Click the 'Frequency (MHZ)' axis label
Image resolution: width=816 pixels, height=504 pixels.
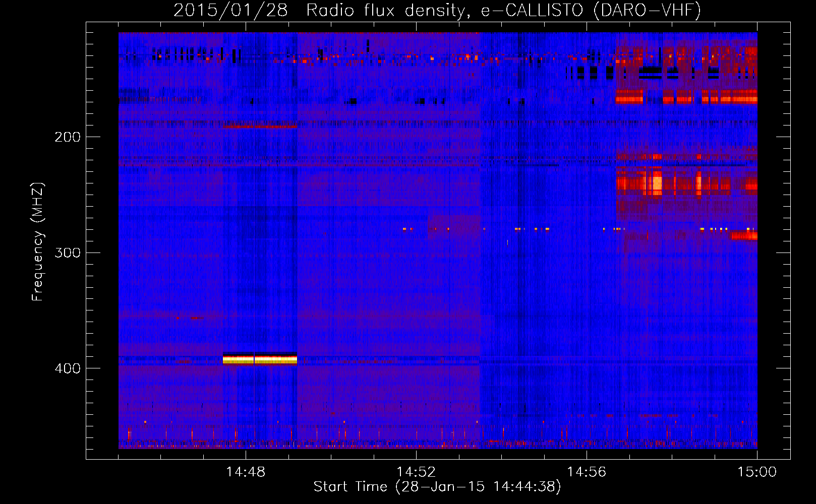[x=38, y=241]
